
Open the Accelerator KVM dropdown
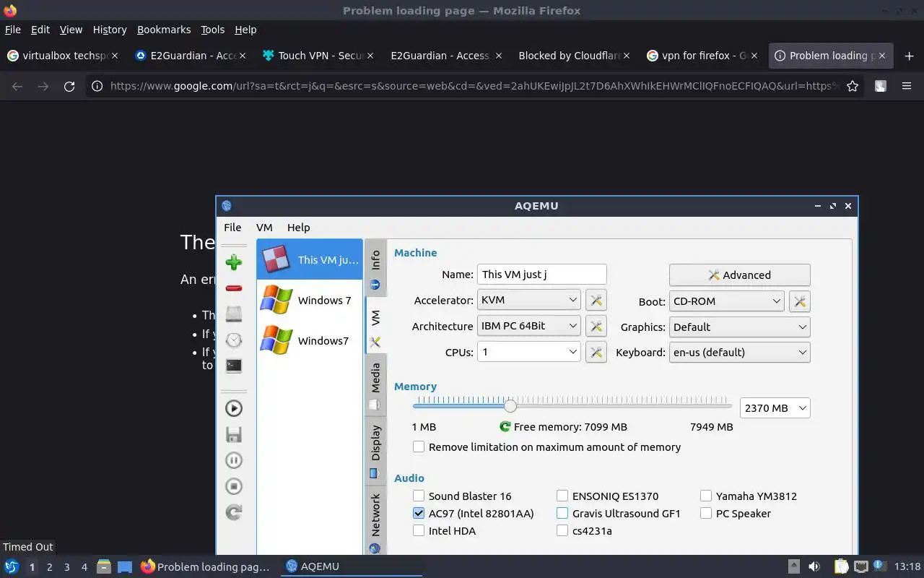pos(529,300)
